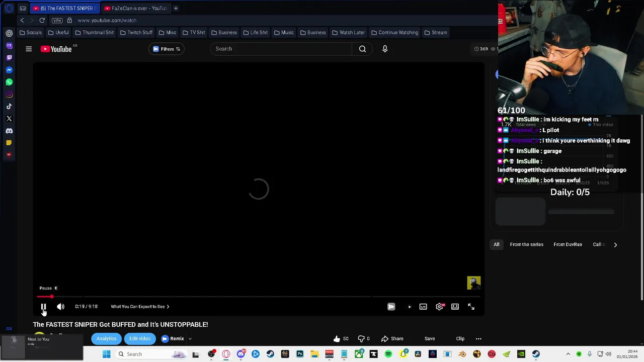Click the Remix button

pos(173,339)
